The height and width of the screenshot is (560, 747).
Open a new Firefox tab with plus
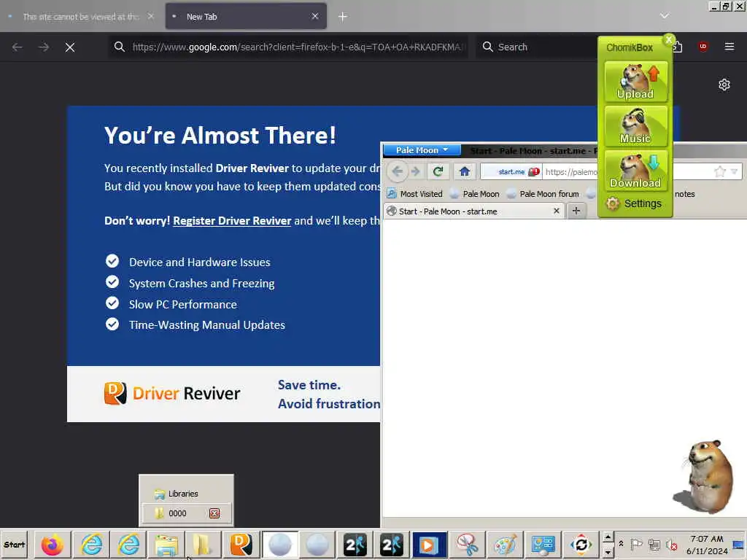pos(343,17)
